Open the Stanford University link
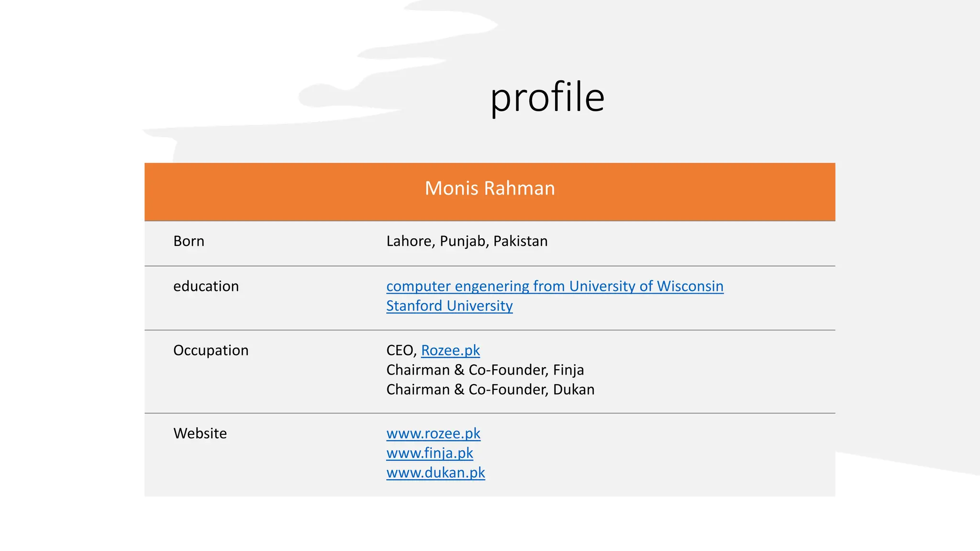The image size is (980, 551). click(x=449, y=306)
